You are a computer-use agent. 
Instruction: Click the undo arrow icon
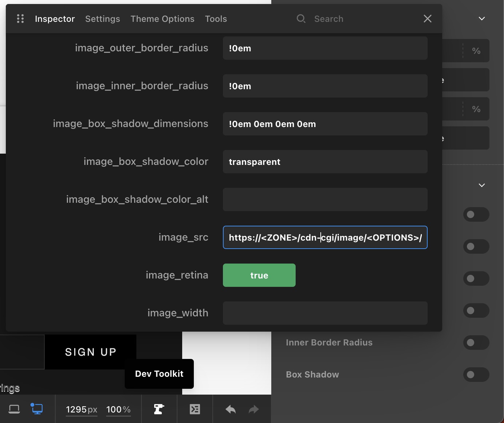(231, 410)
